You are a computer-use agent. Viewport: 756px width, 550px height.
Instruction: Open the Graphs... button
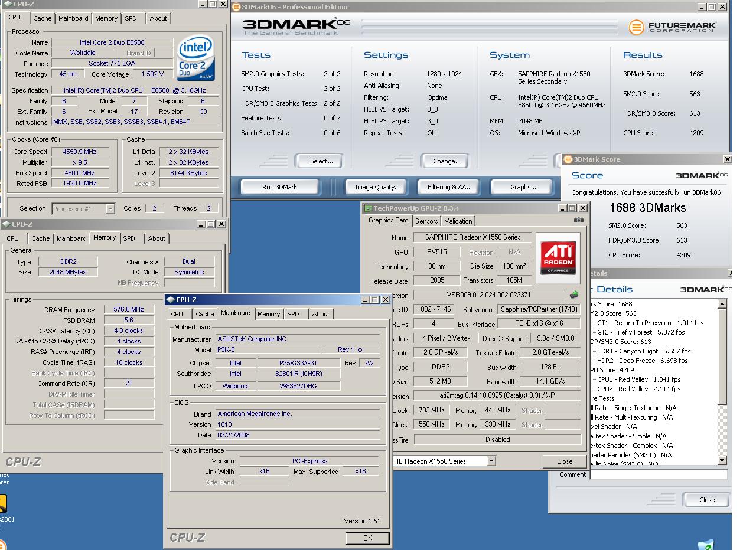523,187
